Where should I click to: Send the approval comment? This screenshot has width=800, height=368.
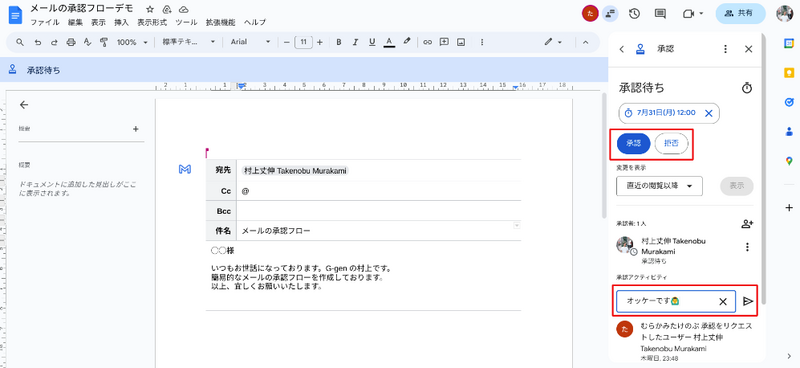[748, 301]
